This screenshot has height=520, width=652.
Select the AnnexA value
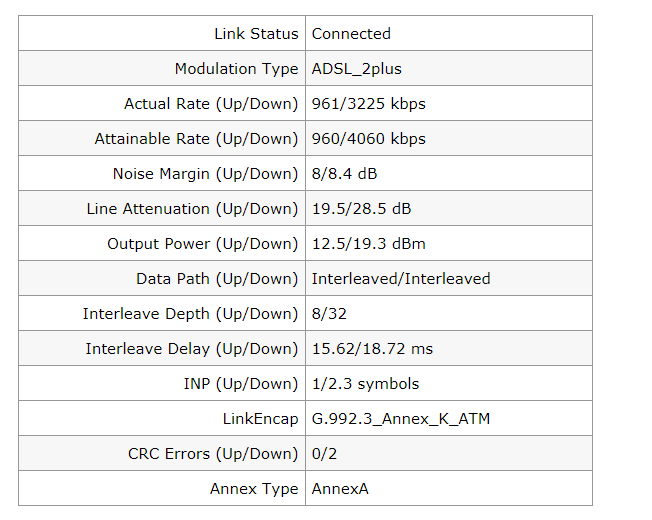341,489
